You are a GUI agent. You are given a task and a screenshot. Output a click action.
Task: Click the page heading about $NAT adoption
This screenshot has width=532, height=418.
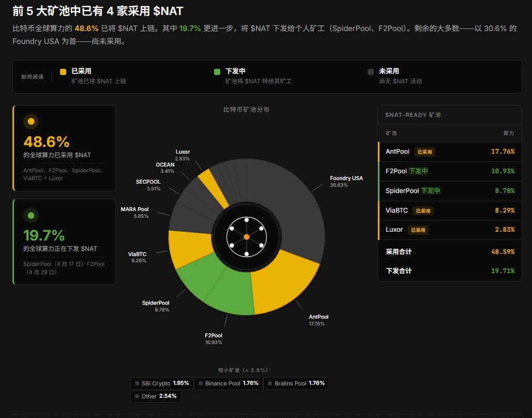point(98,11)
